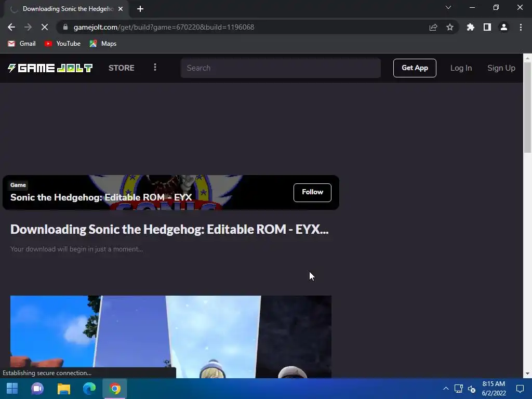Open the YouTube bookmark
Image resolution: width=532 pixels, height=399 pixels.
click(x=63, y=44)
